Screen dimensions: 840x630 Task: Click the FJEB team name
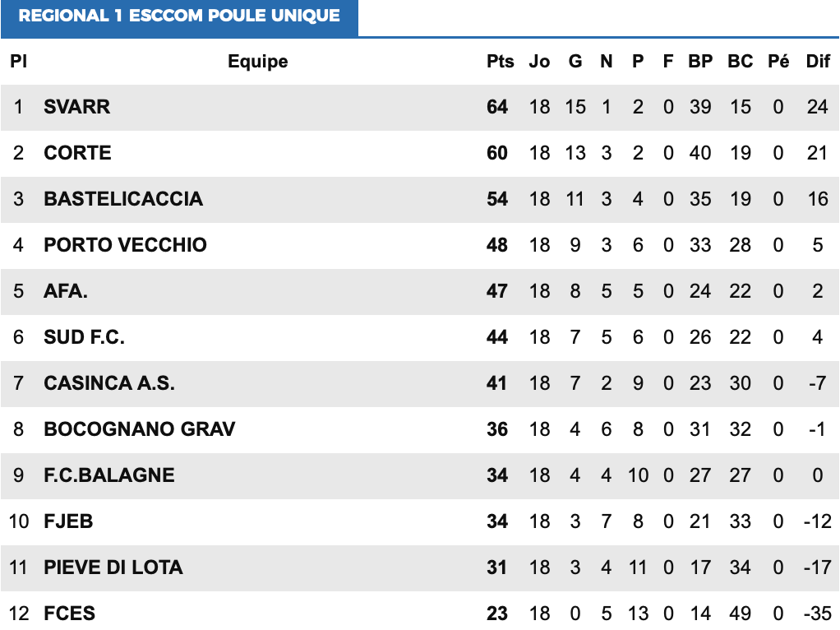coord(68,521)
